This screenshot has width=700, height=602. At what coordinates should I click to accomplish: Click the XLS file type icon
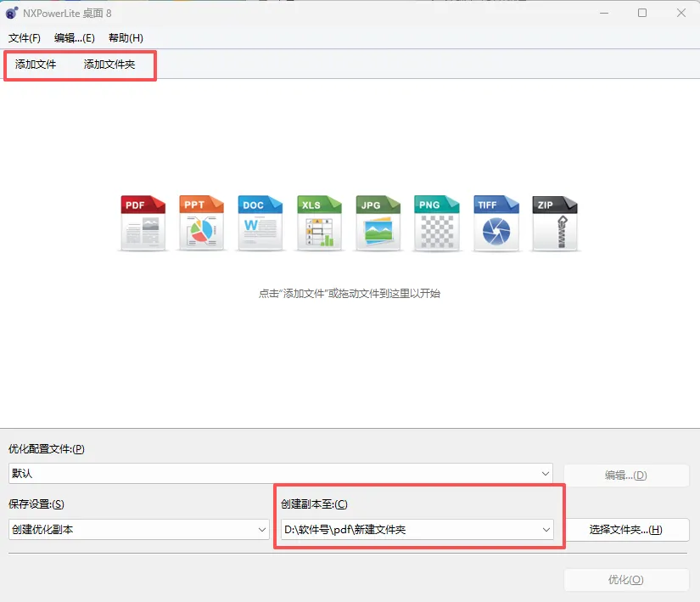[x=319, y=222]
